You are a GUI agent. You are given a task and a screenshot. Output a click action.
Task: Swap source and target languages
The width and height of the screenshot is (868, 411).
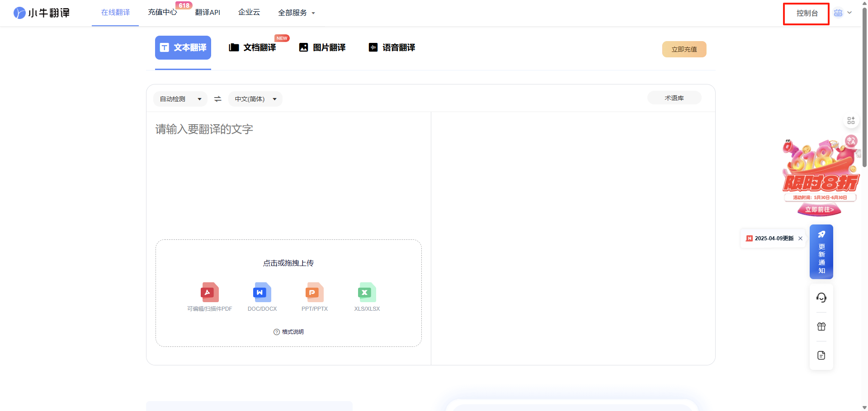click(x=218, y=99)
